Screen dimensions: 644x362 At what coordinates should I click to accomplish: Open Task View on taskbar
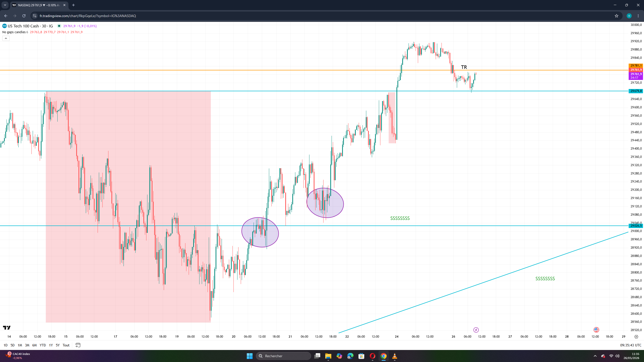[x=317, y=356]
